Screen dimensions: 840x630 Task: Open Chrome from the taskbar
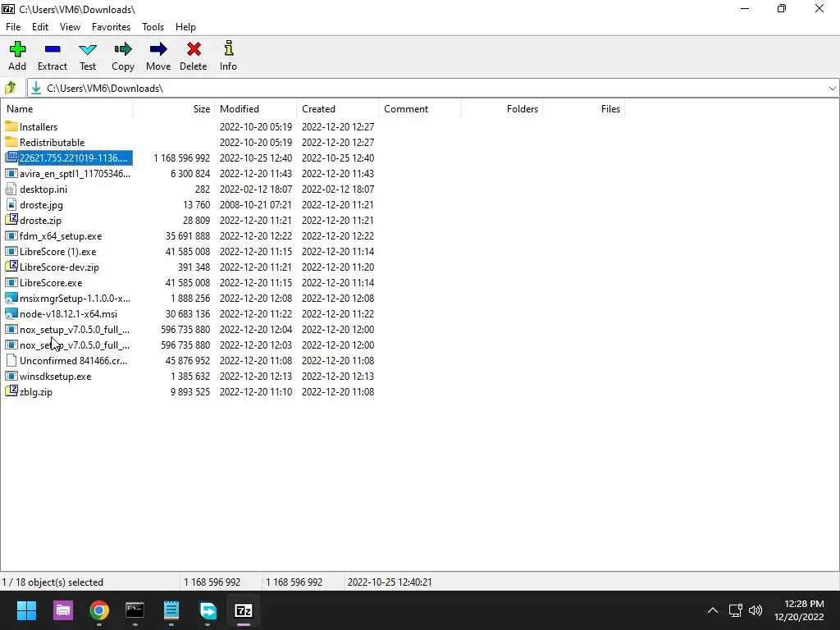[99, 610]
